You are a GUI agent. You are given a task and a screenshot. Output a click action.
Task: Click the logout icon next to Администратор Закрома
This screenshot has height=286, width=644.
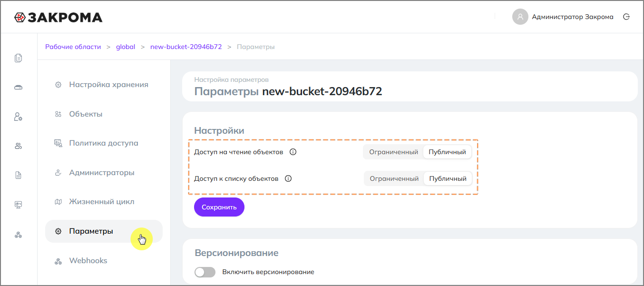point(626,17)
